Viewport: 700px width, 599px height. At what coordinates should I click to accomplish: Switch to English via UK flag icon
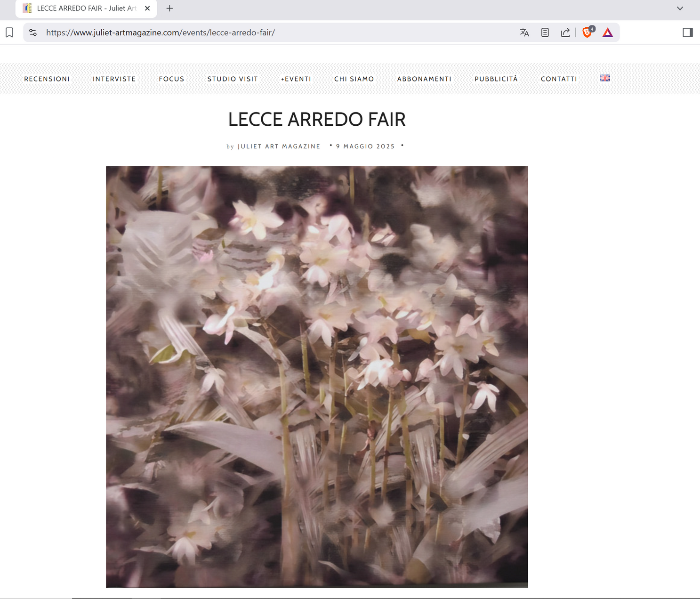[605, 78]
